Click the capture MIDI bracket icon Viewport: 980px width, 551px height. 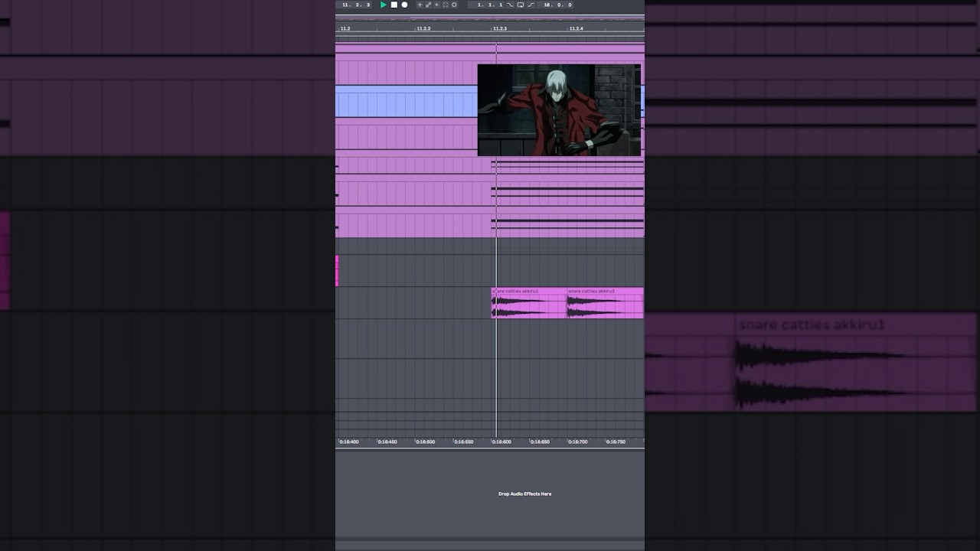[x=446, y=5]
